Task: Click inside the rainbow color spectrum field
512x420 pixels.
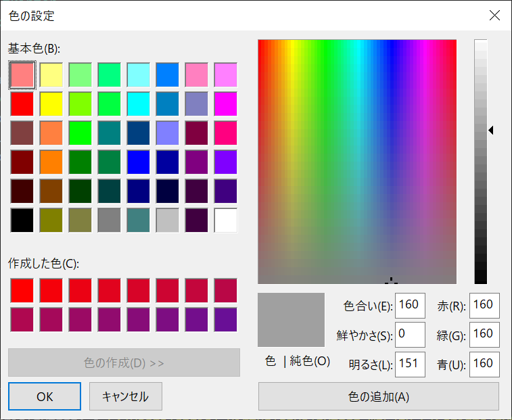Action: [357, 162]
